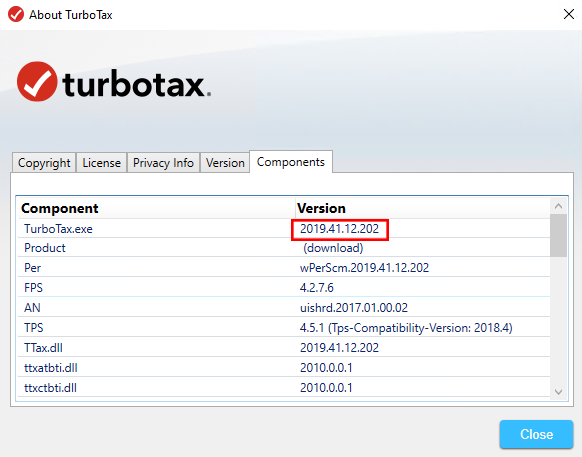Switch to the Version tab
Viewport: 582px width, 457px height.
pyautogui.click(x=225, y=163)
